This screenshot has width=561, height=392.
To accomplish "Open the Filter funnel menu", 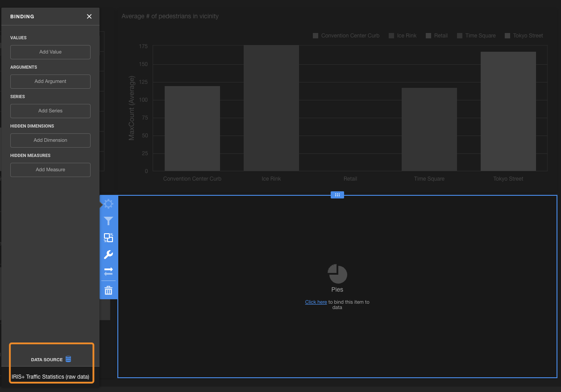I will 108,221.
